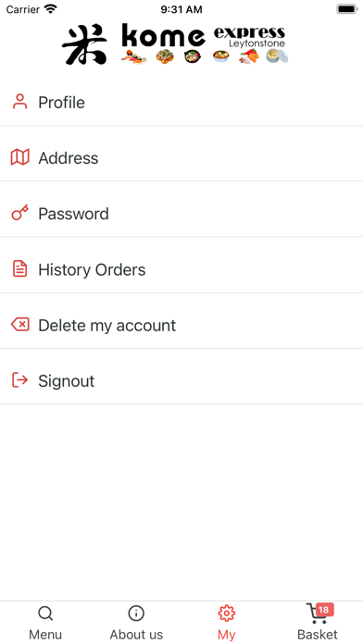Tap the shopping cart basket icon
The image size is (363, 644).
[316, 613]
